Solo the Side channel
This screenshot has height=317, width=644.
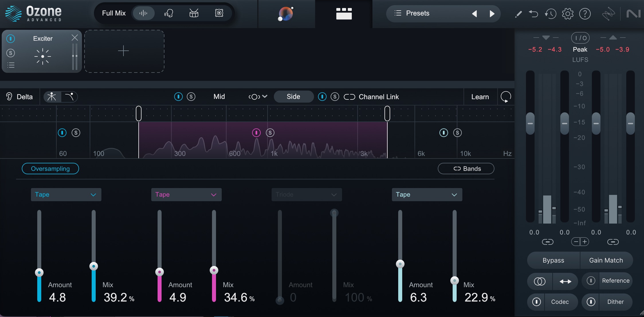(335, 97)
